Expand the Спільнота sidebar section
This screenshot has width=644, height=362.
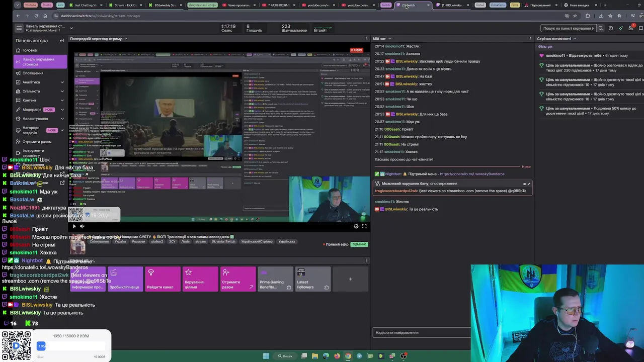tap(40, 91)
